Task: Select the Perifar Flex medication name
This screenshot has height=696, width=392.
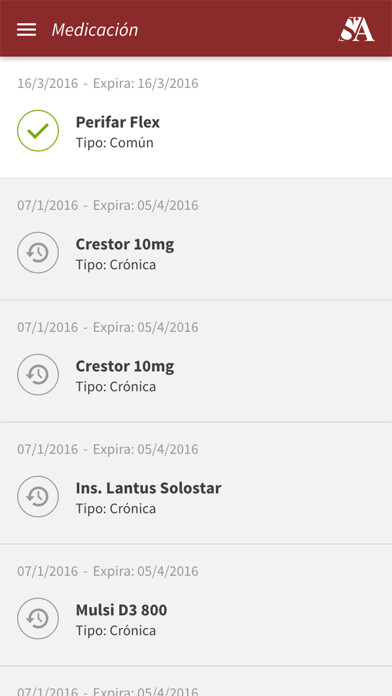Action: tap(118, 122)
